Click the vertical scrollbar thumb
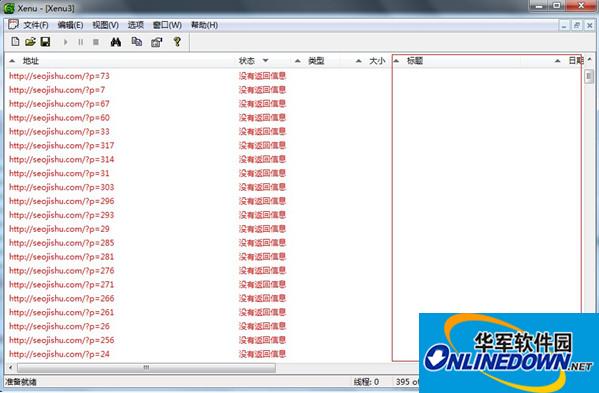The height and width of the screenshot is (393, 599). click(589, 76)
